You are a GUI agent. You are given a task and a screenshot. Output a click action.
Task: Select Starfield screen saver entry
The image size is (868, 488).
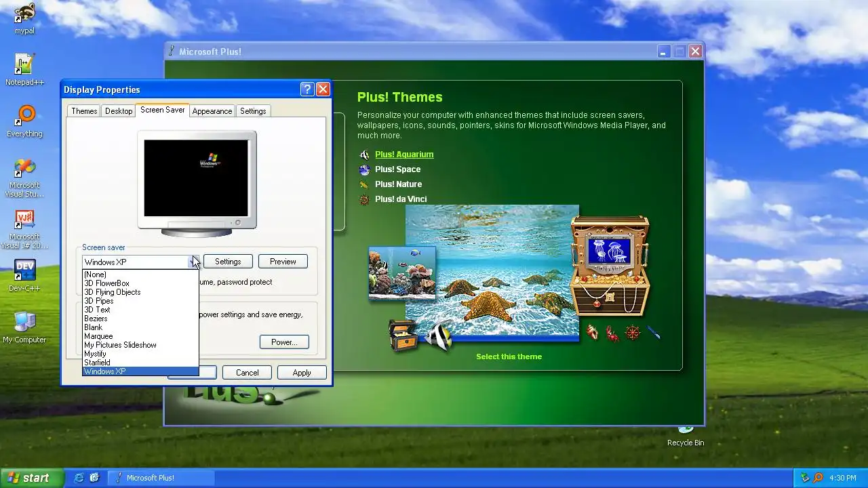(x=140, y=363)
